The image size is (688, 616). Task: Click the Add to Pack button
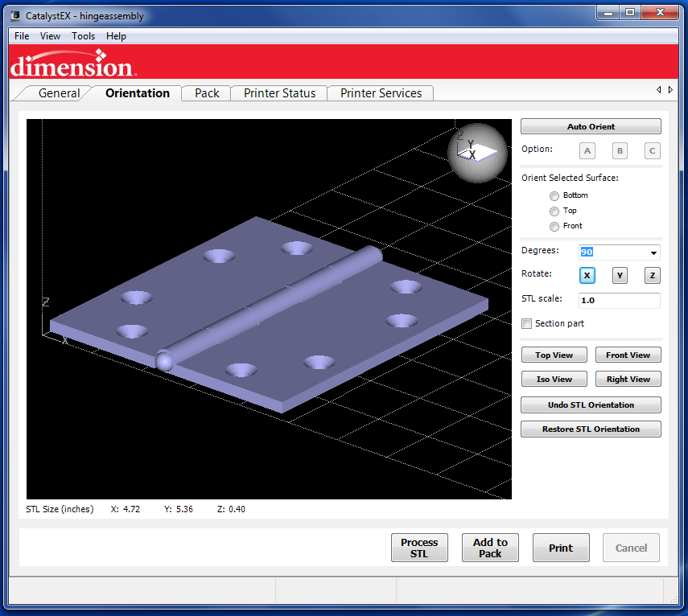point(490,548)
